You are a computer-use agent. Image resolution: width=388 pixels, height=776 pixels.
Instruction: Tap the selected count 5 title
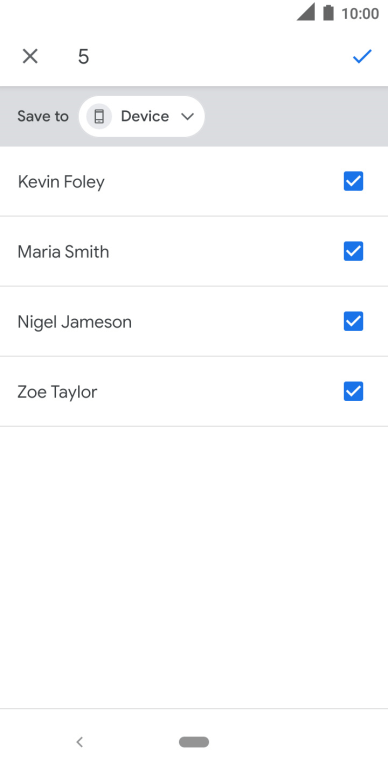click(83, 56)
